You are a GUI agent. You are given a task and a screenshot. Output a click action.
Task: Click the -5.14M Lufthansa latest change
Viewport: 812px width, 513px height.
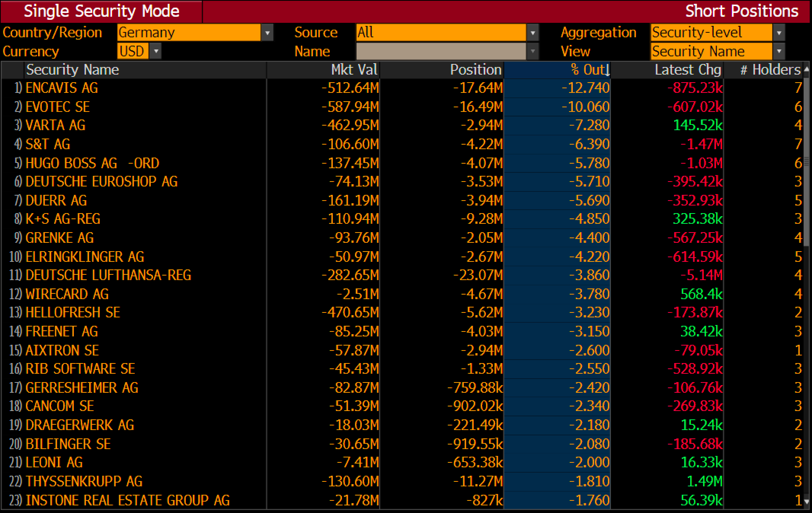coord(702,275)
